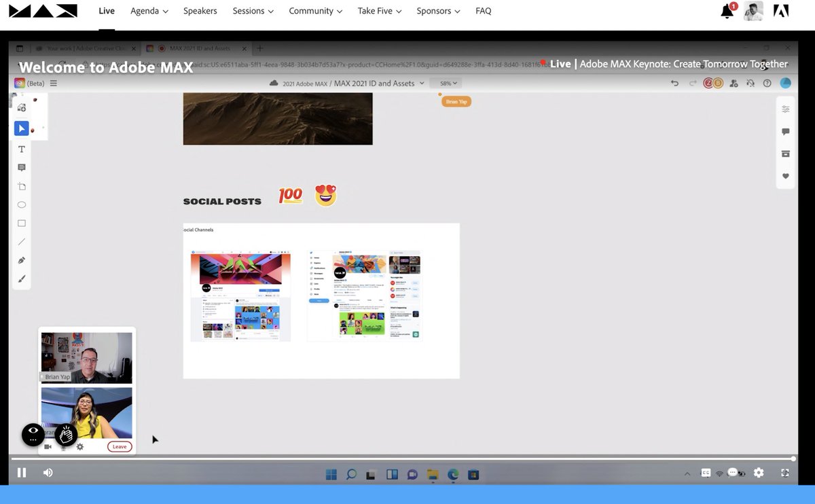Select the artboard frame tool
815x504 pixels.
tap(22, 186)
